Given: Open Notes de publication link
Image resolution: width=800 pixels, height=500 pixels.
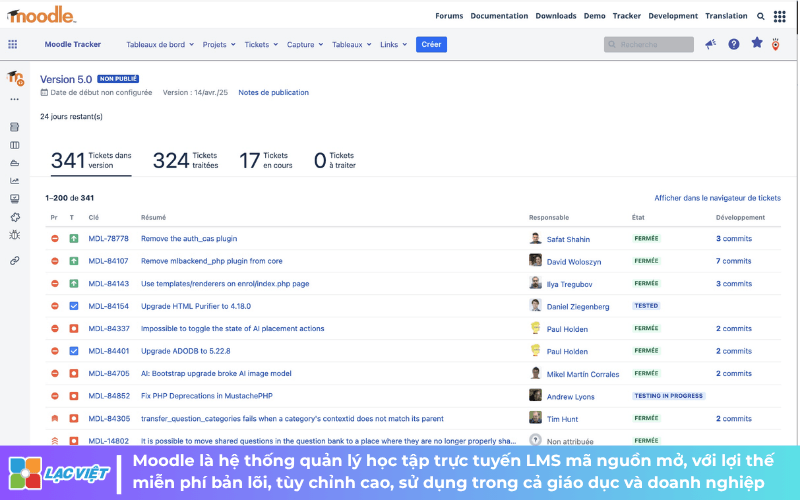Looking at the screenshot, I should click(x=273, y=92).
